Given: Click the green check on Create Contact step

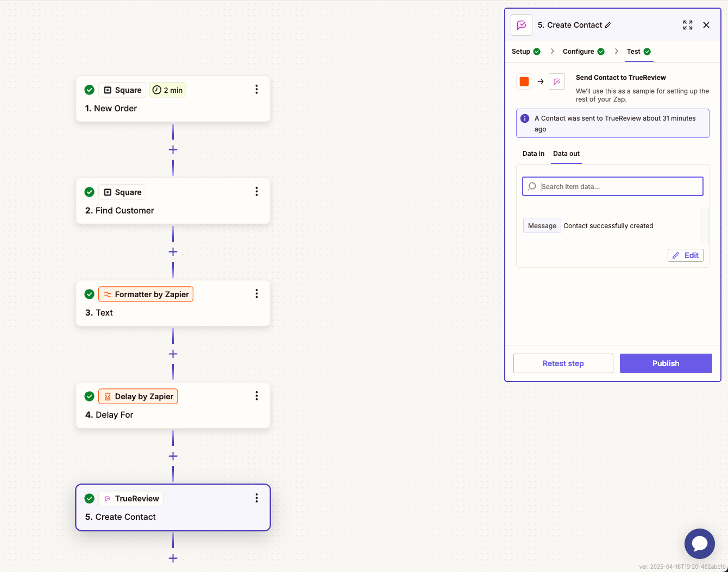Looking at the screenshot, I should tap(90, 499).
